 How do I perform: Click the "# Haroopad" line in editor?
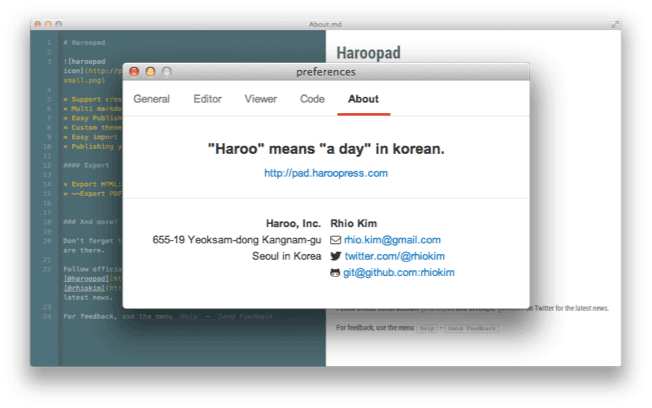coord(84,43)
